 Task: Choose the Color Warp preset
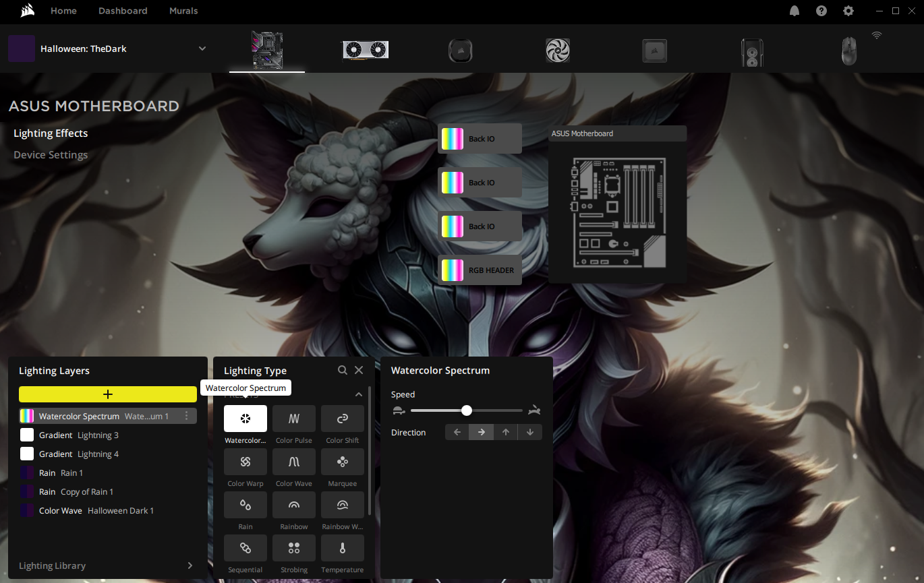point(246,462)
